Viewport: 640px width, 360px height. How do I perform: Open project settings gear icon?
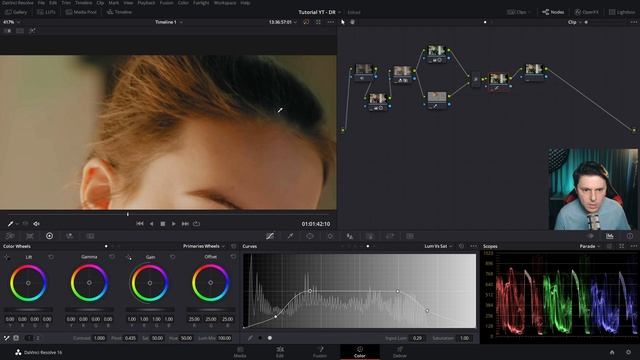(629, 352)
